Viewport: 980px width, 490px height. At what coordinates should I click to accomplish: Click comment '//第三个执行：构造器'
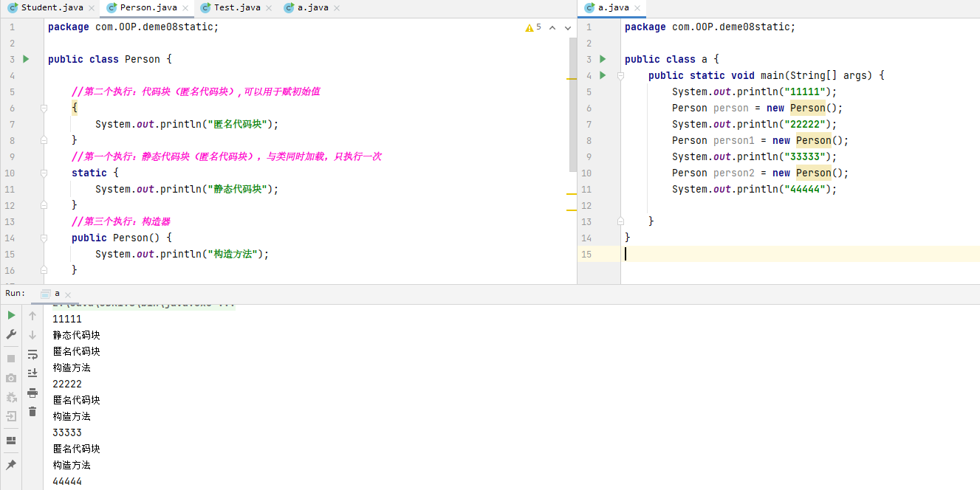121,221
